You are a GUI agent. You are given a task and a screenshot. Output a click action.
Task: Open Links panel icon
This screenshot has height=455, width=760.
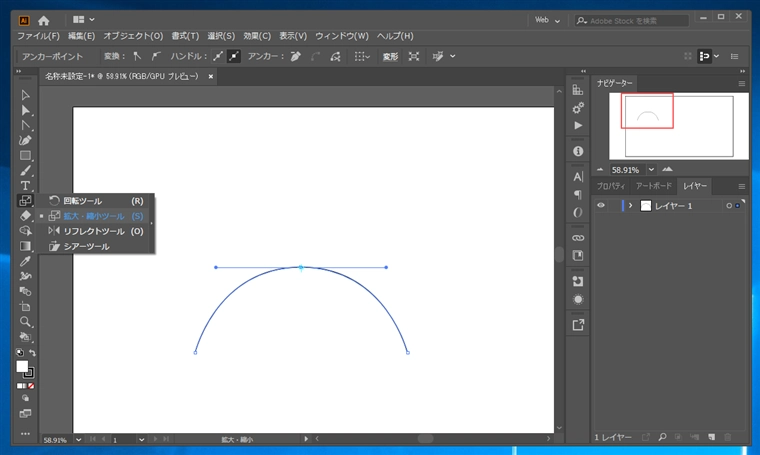tap(578, 238)
